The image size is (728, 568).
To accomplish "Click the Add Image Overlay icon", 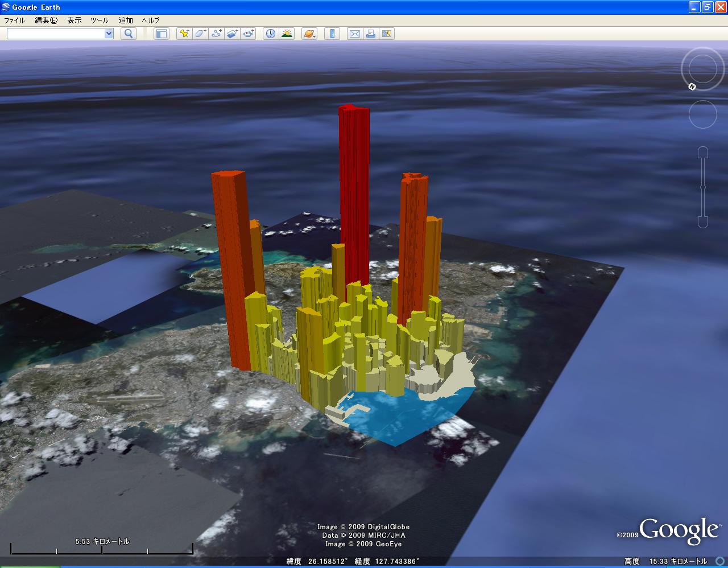I will click(x=233, y=34).
